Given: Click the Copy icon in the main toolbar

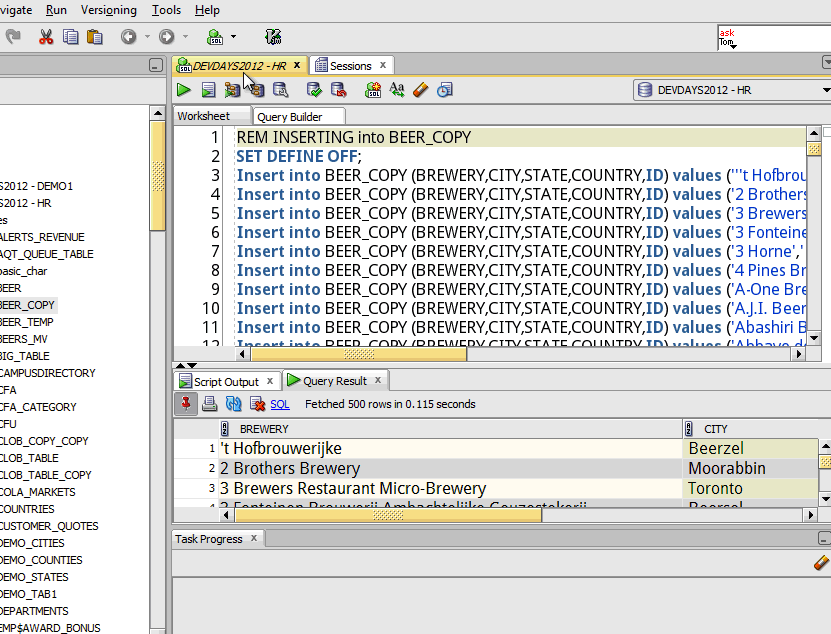Looking at the screenshot, I should click(x=70, y=37).
